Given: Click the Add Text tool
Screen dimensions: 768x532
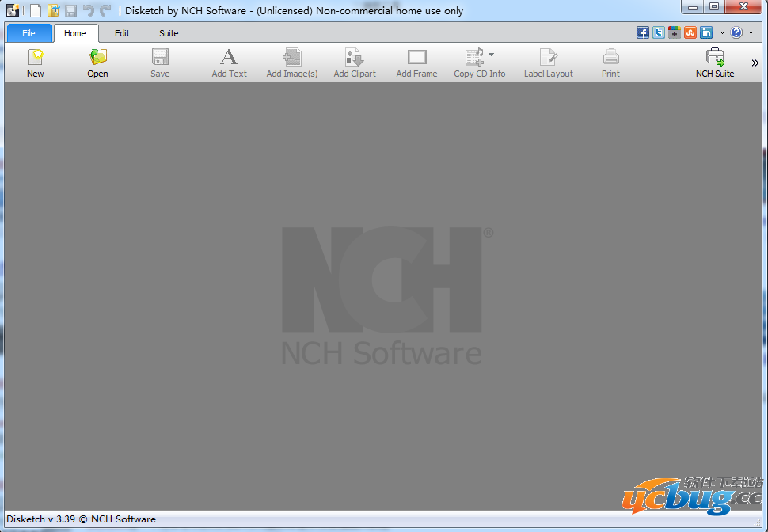Looking at the screenshot, I should click(229, 63).
